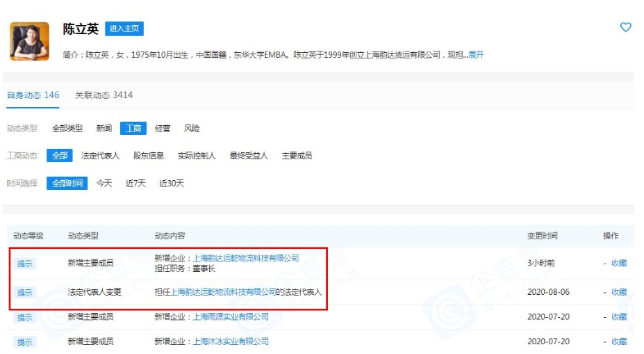Viewport: 644px width, 354px height.
Task: Click the 变更时间 column header
Action: (542, 236)
